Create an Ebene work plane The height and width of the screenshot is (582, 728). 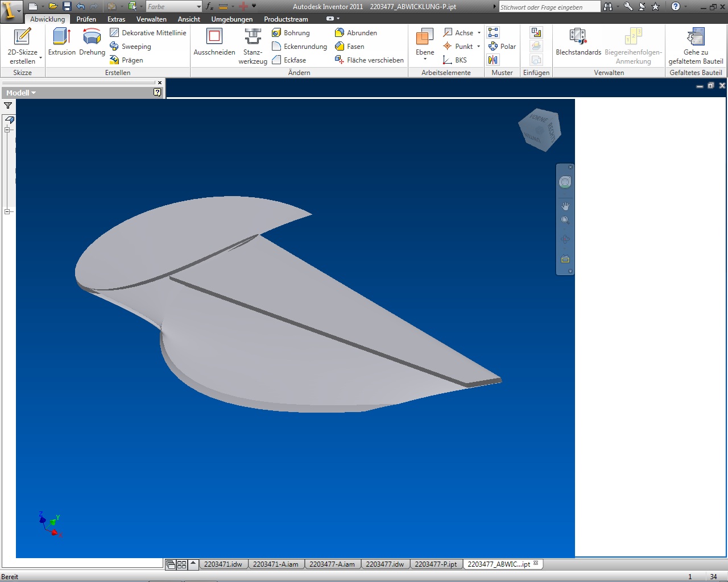tap(425, 41)
